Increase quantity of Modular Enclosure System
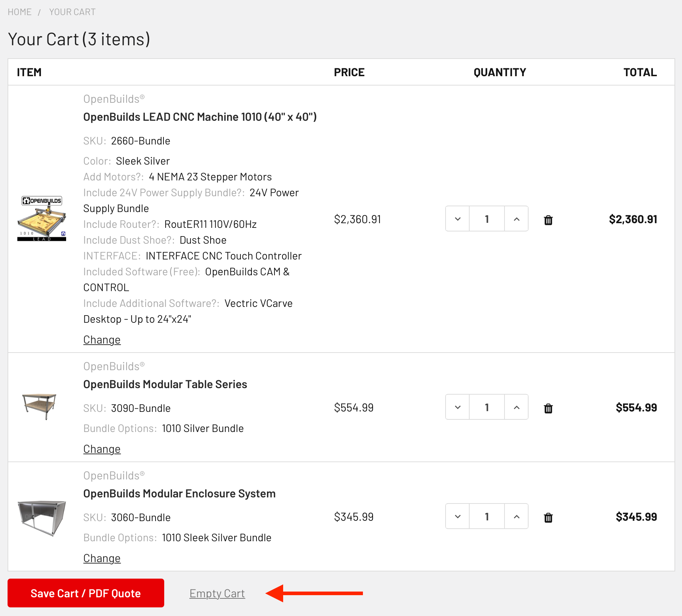 (x=516, y=516)
